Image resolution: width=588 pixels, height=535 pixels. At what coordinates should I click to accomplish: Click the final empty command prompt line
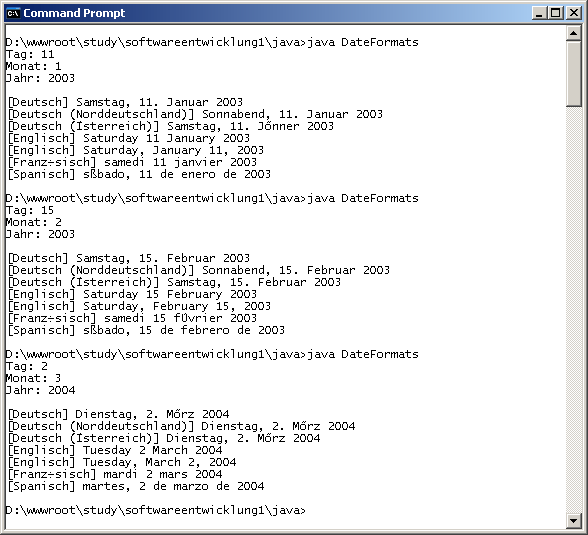(156, 510)
